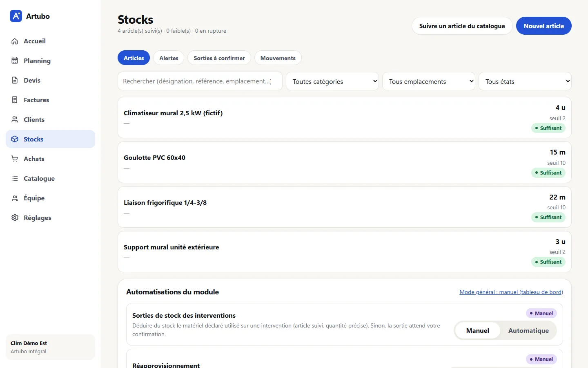Open Support mural unité extérieure article
The image size is (588, 368).
[x=345, y=251]
